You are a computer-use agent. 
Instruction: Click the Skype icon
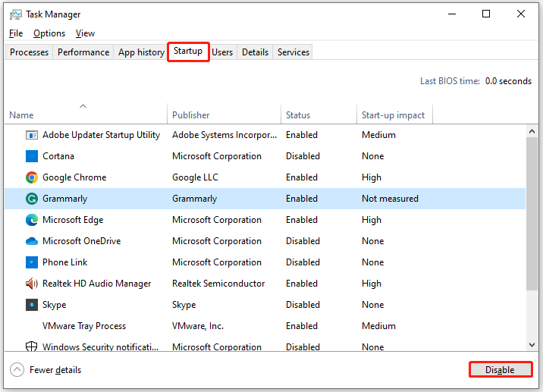tap(32, 305)
